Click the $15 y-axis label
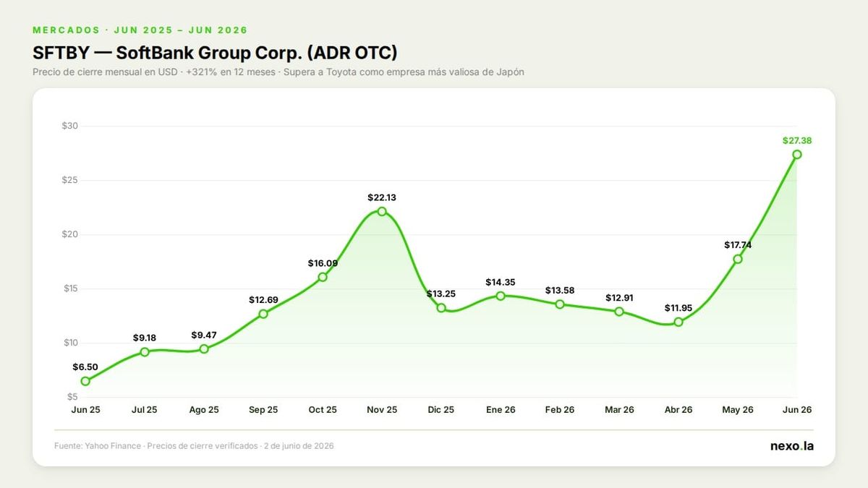 coord(70,288)
